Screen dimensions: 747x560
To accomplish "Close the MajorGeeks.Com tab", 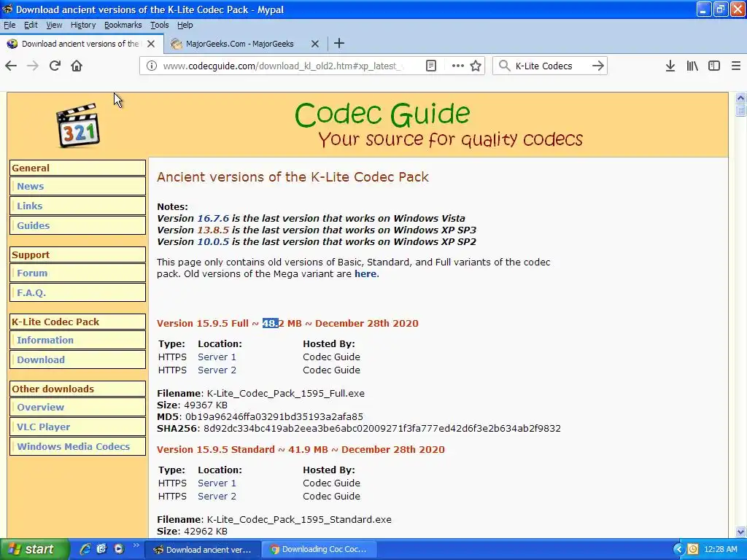I will tap(315, 44).
